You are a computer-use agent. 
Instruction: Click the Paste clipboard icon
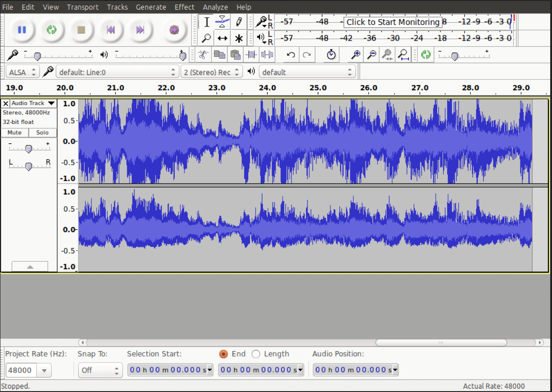click(x=235, y=55)
